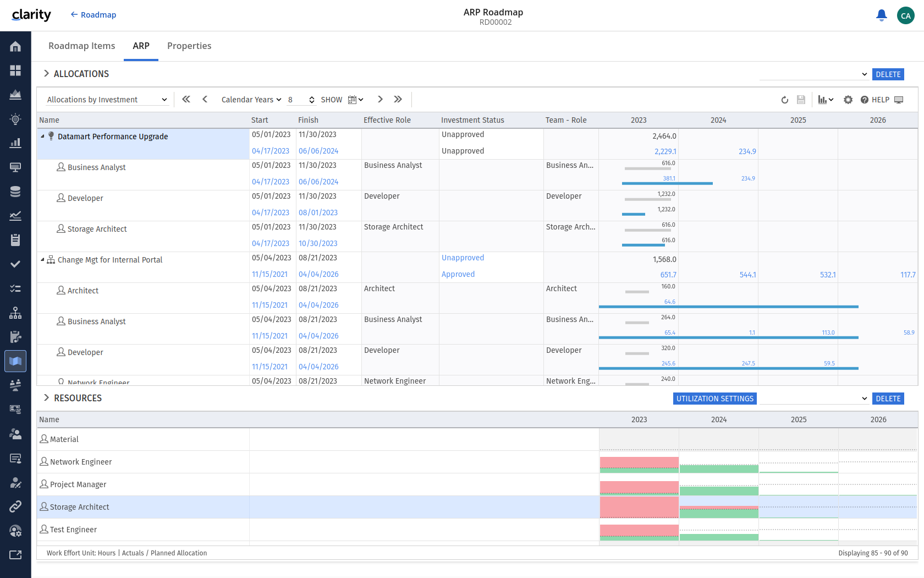
Task: Click 2,229.1 value in 2023 column
Action: tap(665, 151)
